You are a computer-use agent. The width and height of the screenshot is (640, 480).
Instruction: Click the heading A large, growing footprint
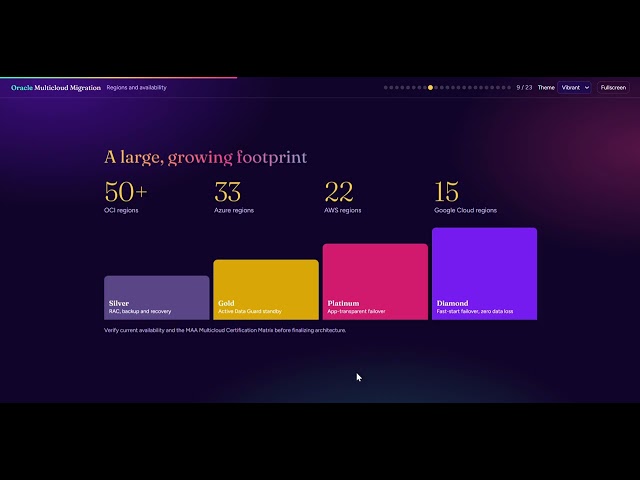point(205,157)
